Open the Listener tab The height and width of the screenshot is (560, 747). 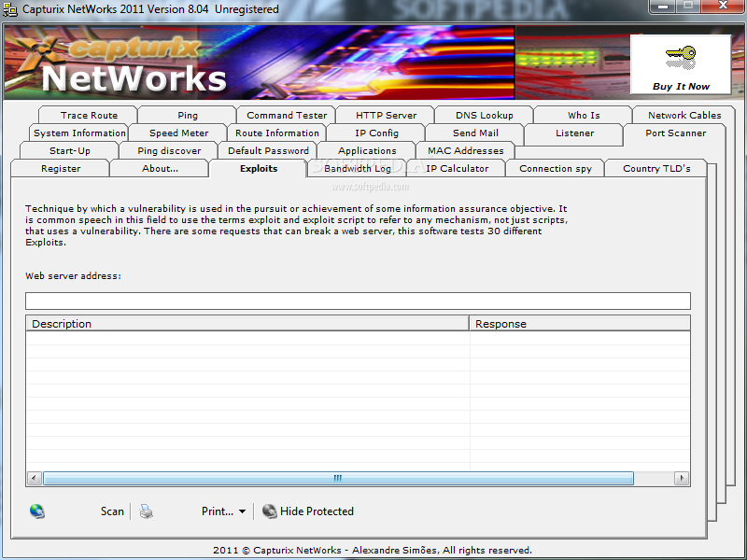(574, 133)
